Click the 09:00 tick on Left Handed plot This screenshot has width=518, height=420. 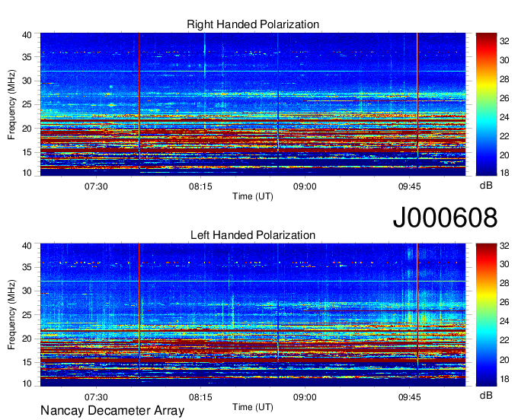[x=305, y=397]
